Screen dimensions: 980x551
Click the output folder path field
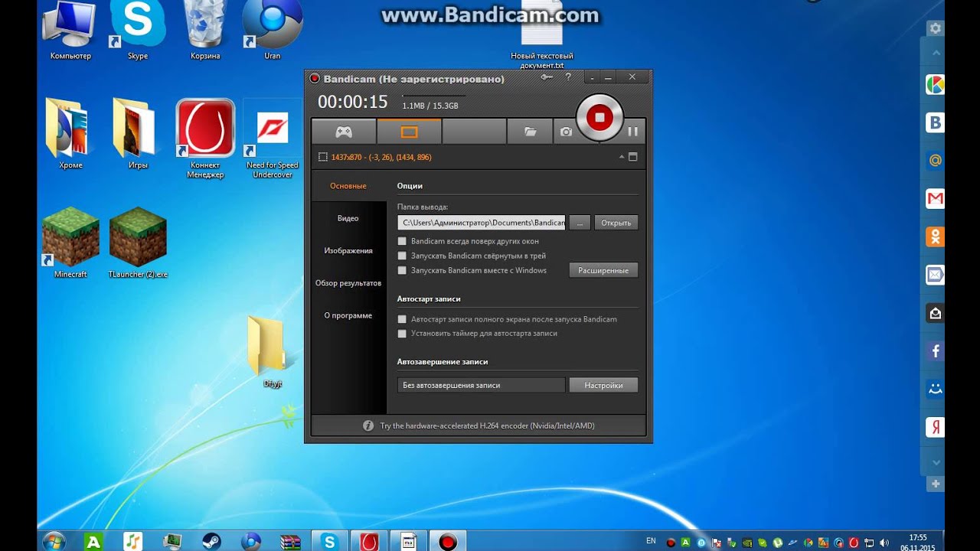coord(482,223)
